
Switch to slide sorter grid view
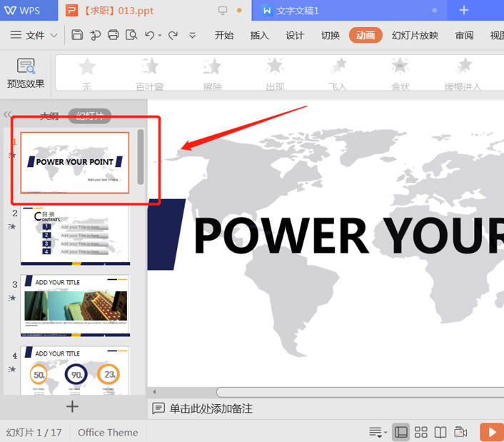[420, 432]
